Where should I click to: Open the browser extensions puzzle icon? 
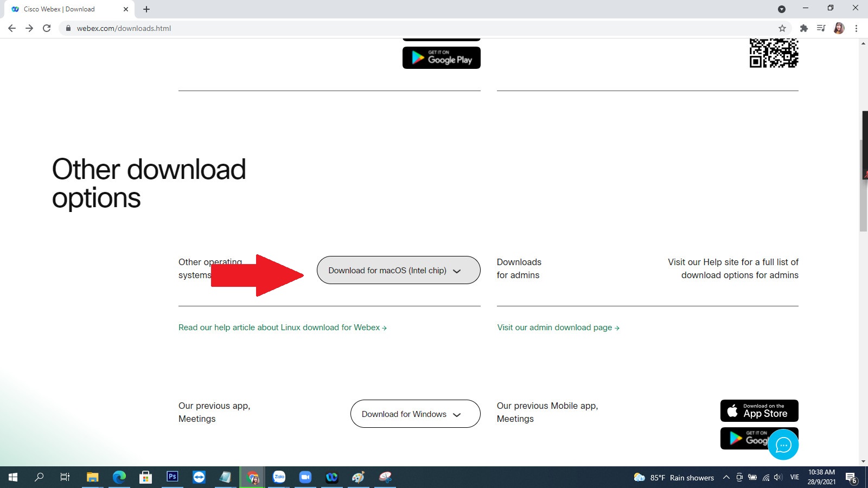[x=803, y=28]
